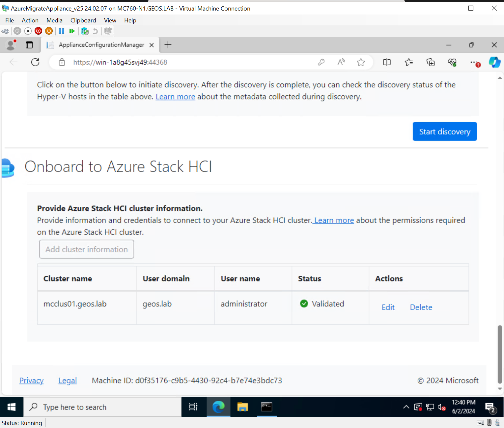504x428 pixels.
Task: Open the split screen icon in Edge
Action: (x=386, y=62)
